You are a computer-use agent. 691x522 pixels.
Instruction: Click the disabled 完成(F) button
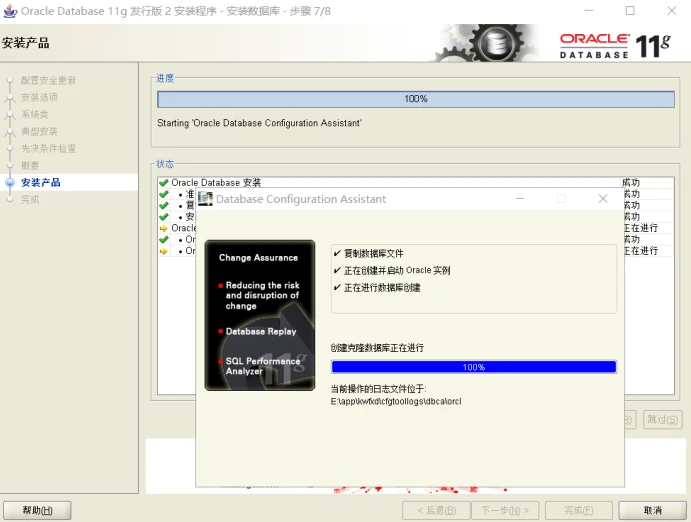pos(579,511)
